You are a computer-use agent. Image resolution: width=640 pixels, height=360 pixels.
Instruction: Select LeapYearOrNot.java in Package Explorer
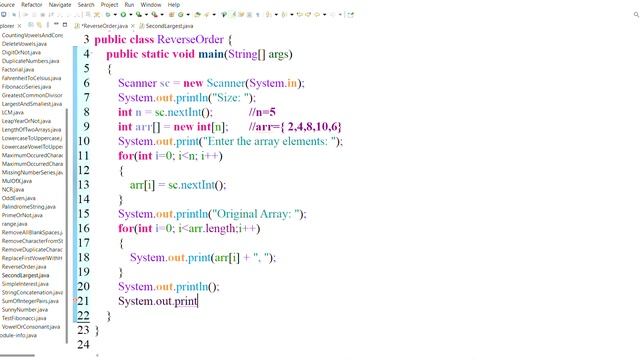pyautogui.click(x=27, y=121)
